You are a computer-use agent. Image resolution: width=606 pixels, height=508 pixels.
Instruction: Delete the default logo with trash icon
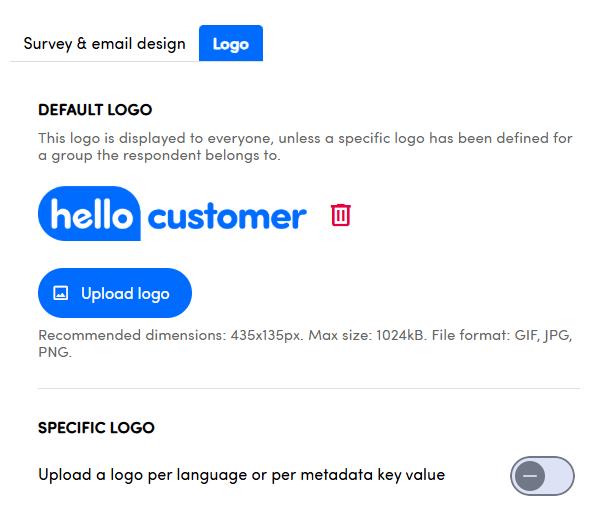[341, 214]
